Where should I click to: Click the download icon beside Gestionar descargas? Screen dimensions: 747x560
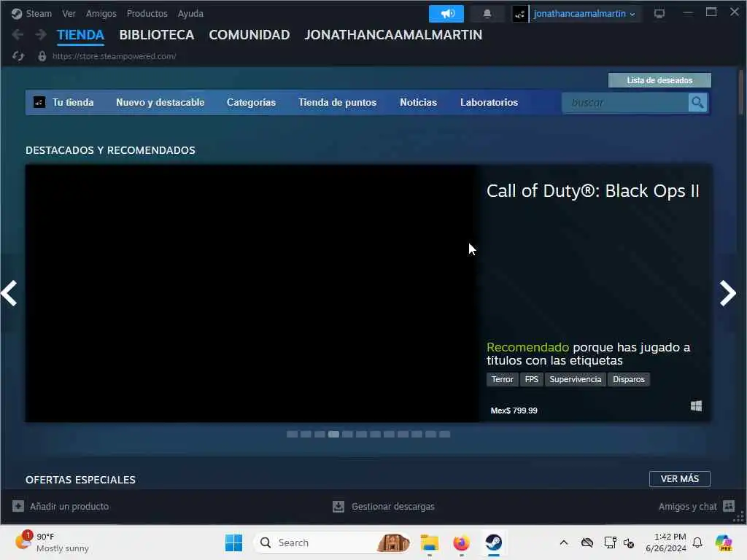(338, 506)
